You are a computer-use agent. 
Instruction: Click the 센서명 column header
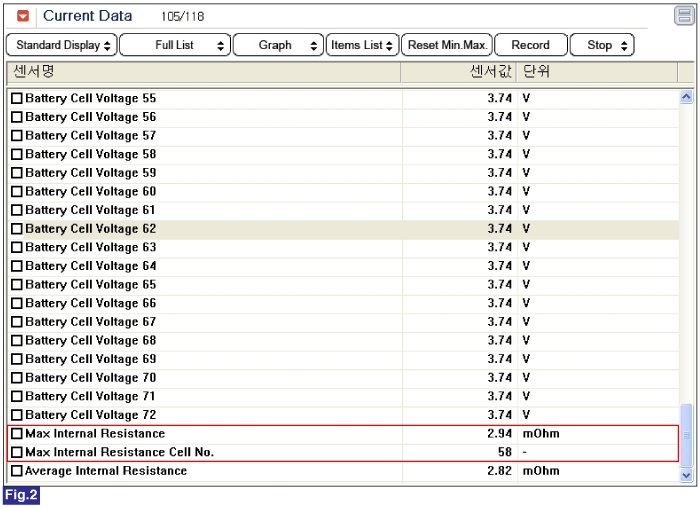point(204,73)
